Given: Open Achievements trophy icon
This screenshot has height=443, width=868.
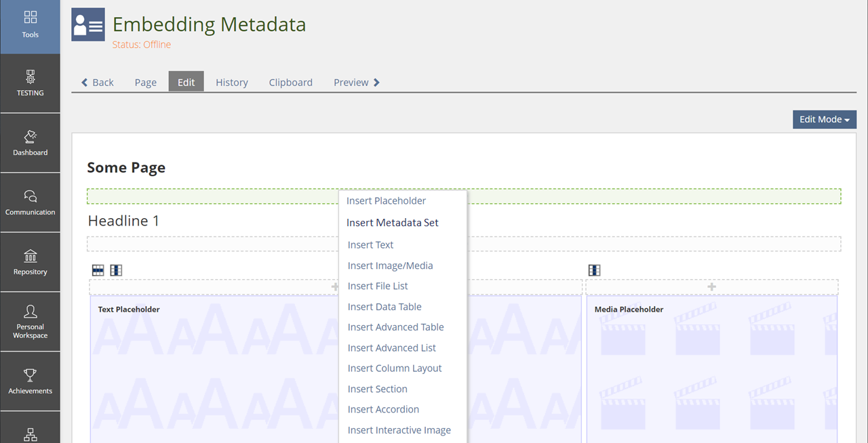Looking at the screenshot, I should tap(30, 381).
